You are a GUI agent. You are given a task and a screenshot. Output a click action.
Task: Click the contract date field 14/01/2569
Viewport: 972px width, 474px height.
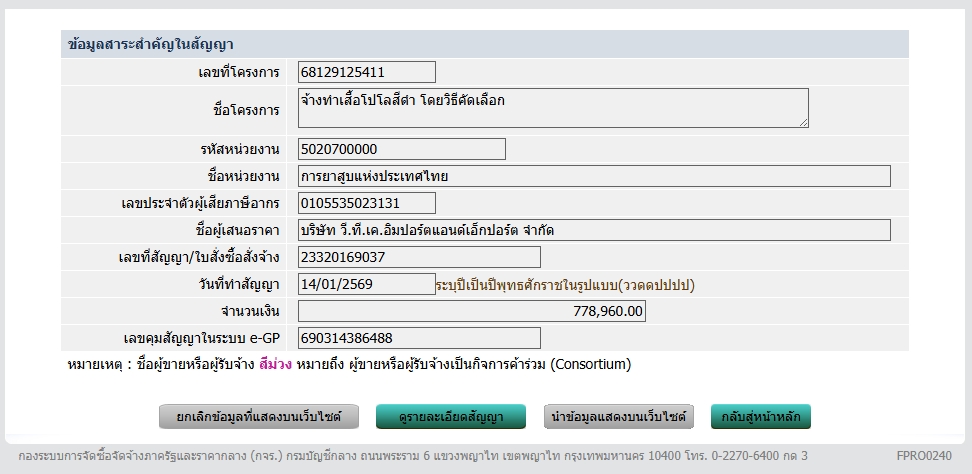coord(367,284)
